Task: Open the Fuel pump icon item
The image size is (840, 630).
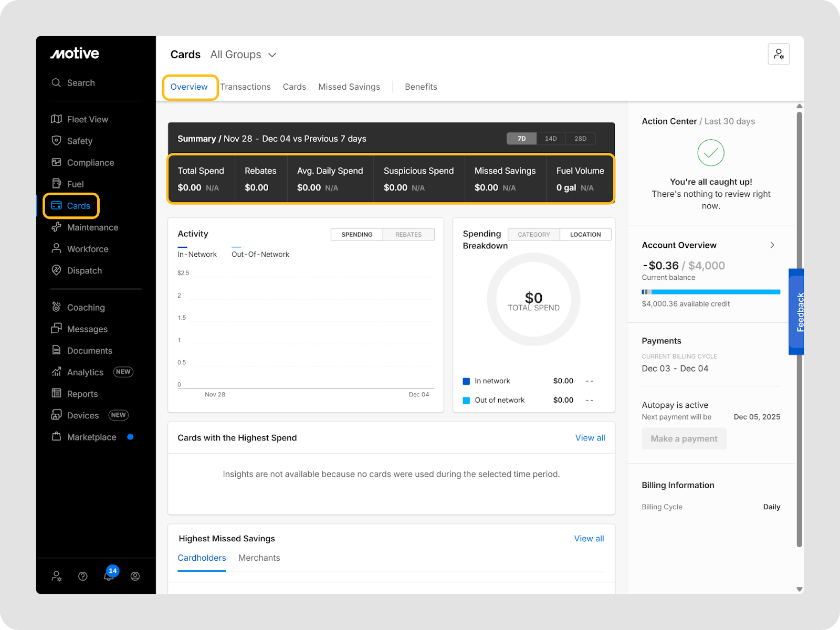Action: point(56,184)
